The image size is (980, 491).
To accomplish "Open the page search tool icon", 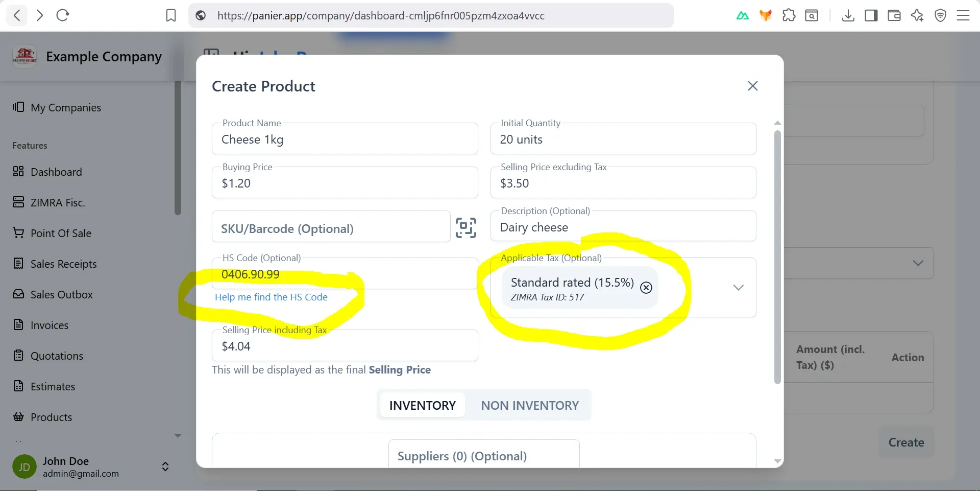I will coord(812,16).
